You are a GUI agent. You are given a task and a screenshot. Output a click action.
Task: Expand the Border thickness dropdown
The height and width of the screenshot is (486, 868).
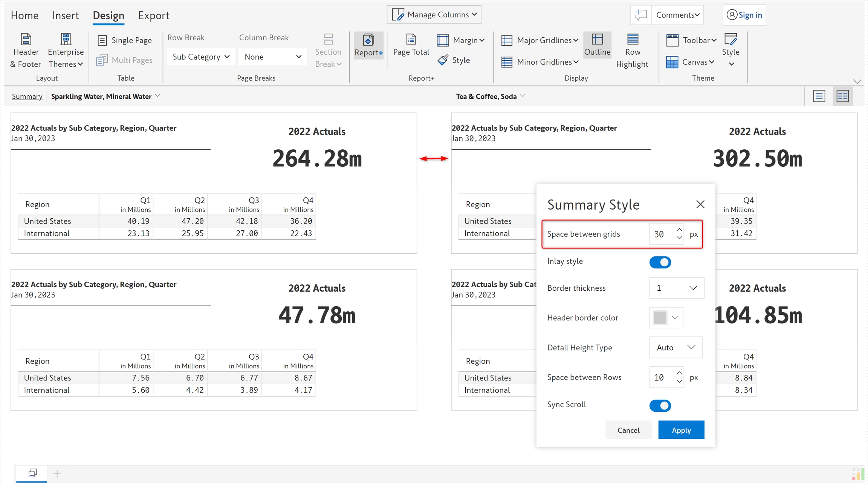[676, 288]
